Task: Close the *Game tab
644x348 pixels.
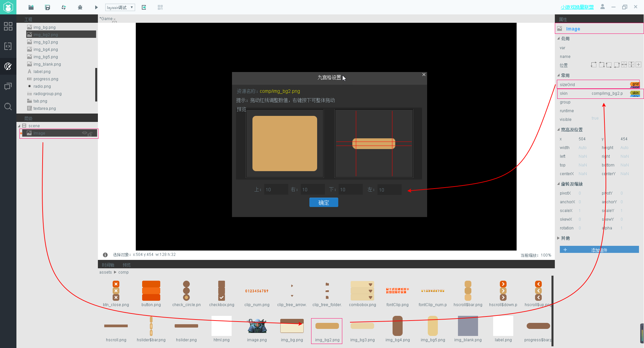Action: pos(114,19)
